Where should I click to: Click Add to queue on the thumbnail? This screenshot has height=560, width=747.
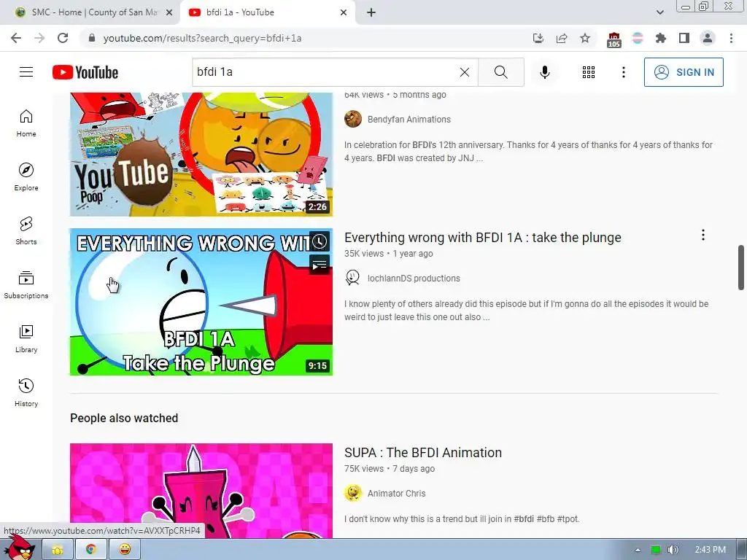(320, 265)
